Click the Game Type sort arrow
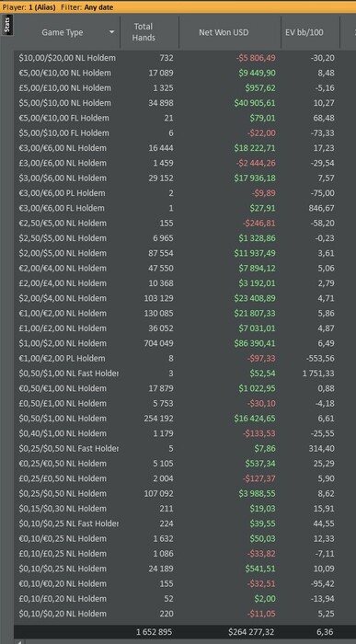This screenshot has width=356, height=644. coord(111,32)
